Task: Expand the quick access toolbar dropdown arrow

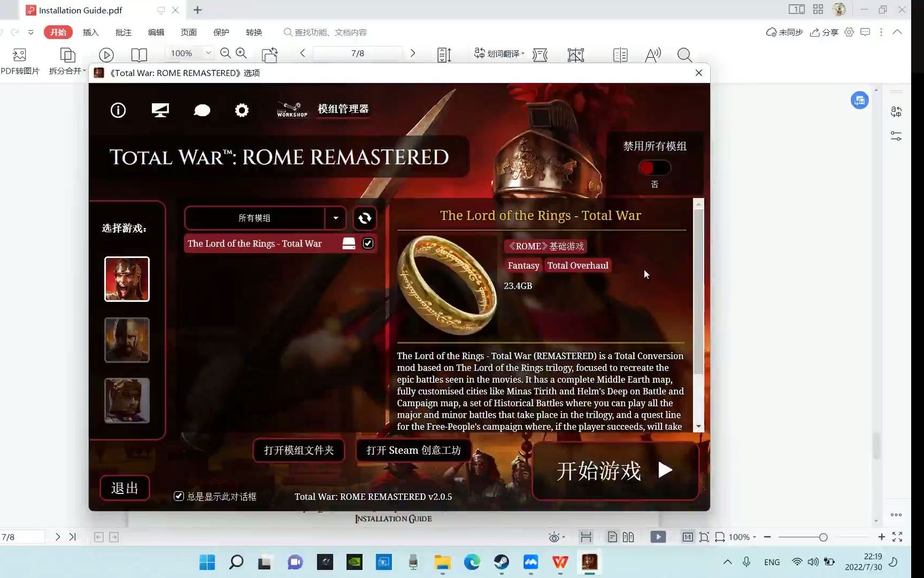Action: point(31,32)
